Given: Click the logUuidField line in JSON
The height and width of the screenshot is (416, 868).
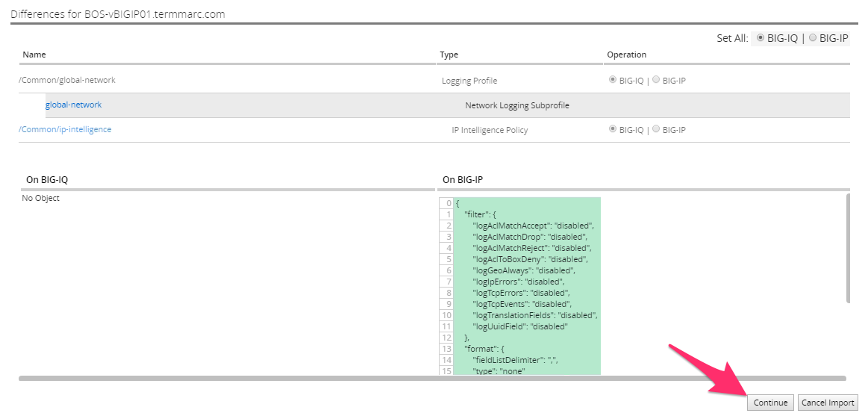Looking at the screenshot, I should (520, 326).
